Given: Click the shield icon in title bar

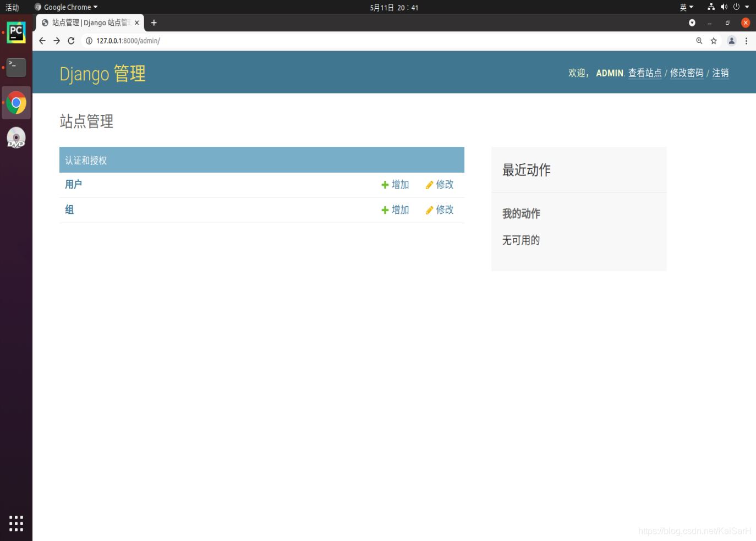Looking at the screenshot, I should pyautogui.click(x=692, y=23).
